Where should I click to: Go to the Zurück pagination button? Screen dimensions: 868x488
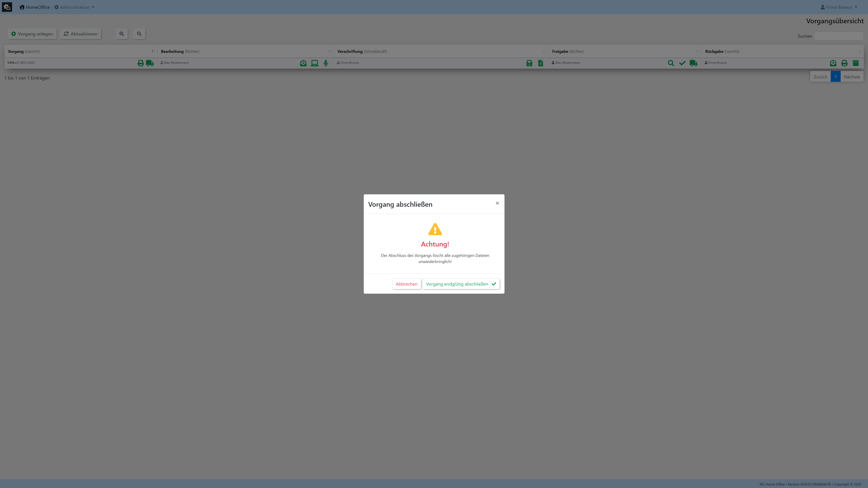(x=820, y=77)
